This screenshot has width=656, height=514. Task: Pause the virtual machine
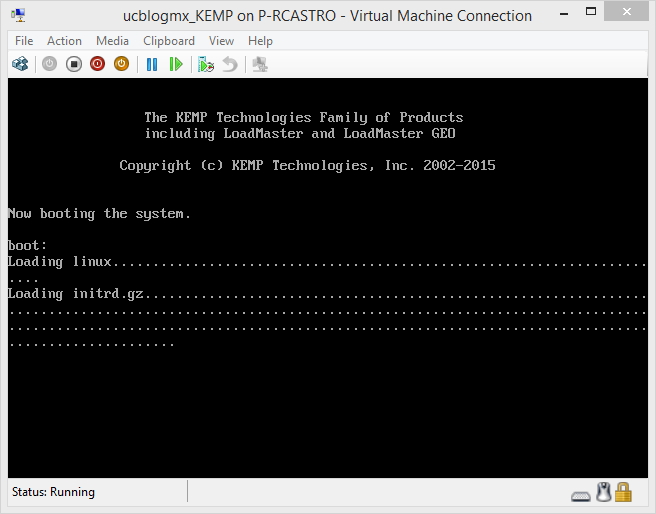coord(152,64)
